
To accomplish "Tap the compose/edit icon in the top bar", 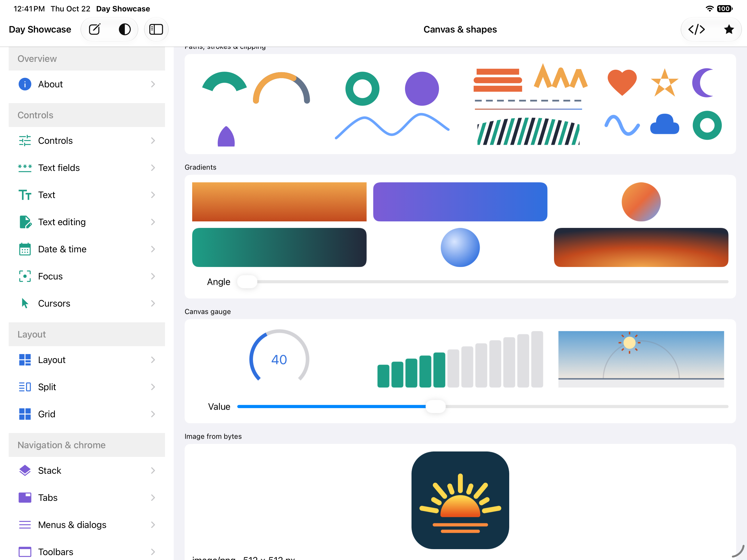I will click(94, 29).
